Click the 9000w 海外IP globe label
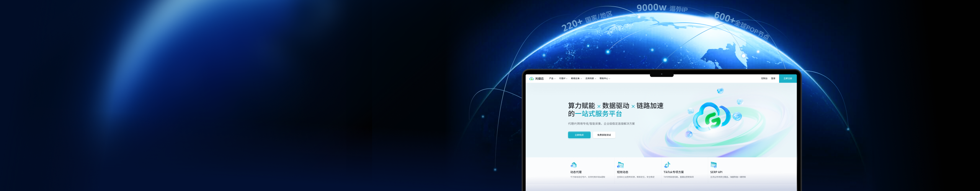Screen dimensions: 980x191 [662, 8]
